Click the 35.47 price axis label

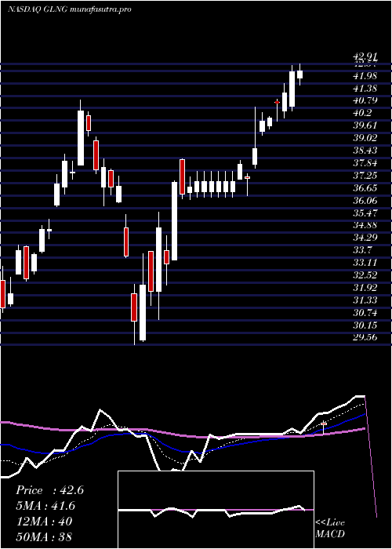click(x=365, y=213)
